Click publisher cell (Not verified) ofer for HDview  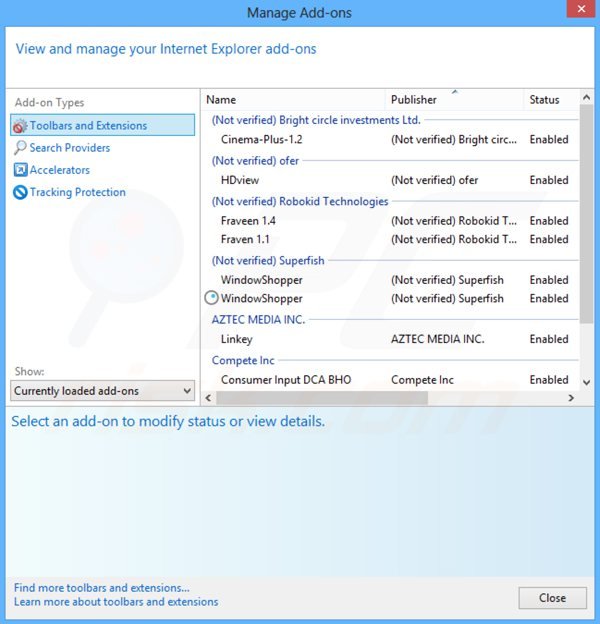[434, 180]
